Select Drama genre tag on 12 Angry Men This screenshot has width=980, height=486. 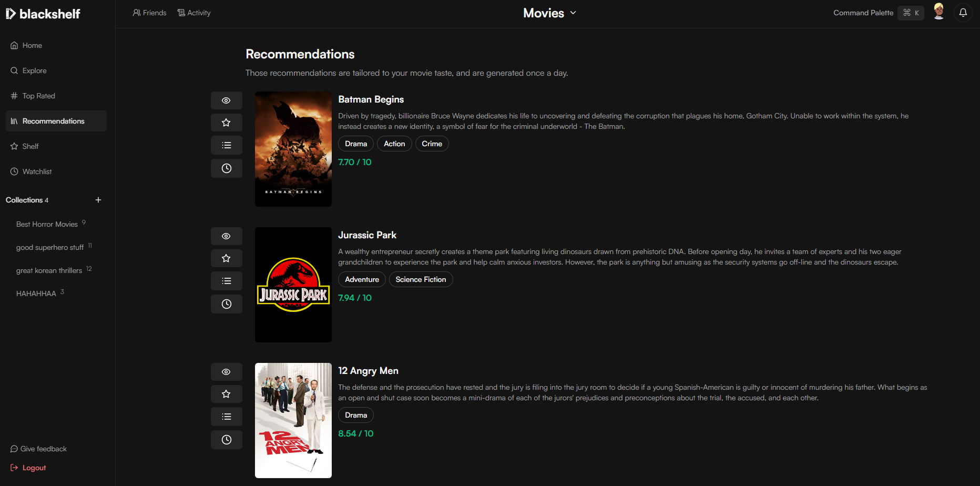pyautogui.click(x=356, y=415)
